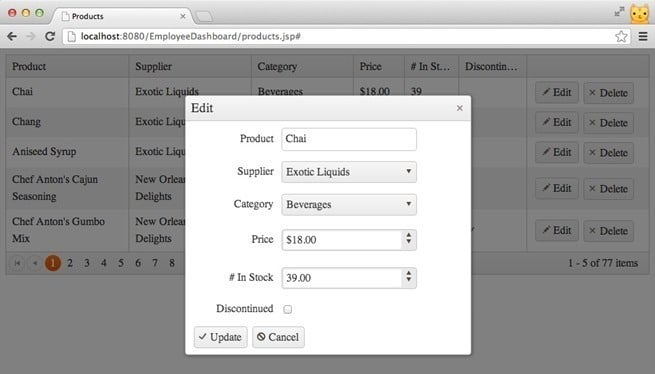The image size is (655, 374).
Task: Select page 1 in pager
Action: point(53,263)
